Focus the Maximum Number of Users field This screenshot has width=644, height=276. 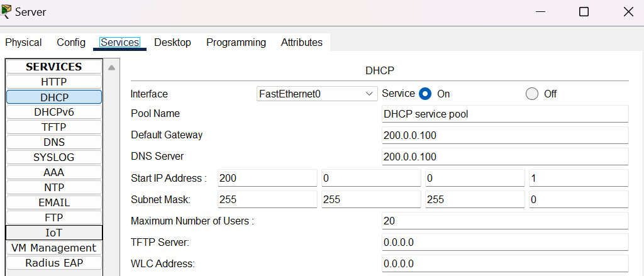click(505, 221)
